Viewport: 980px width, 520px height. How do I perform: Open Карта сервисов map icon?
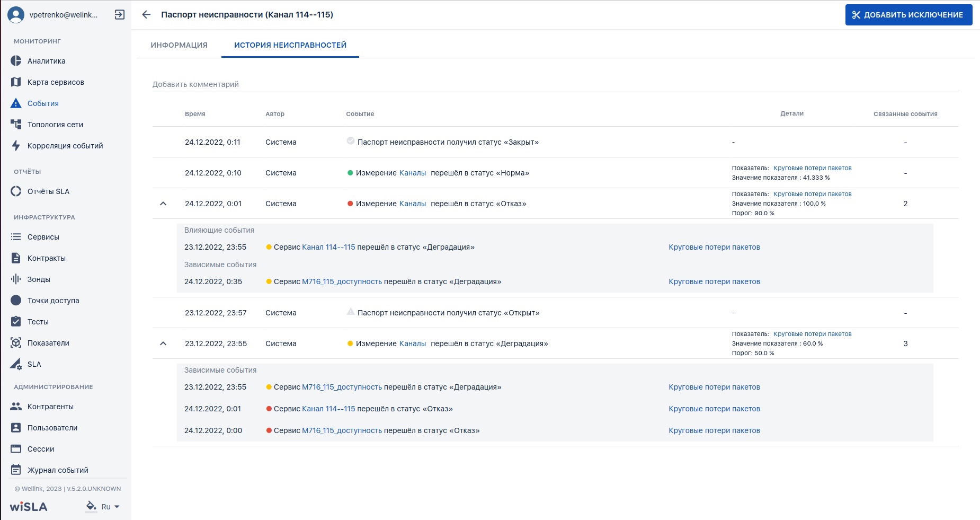(16, 82)
